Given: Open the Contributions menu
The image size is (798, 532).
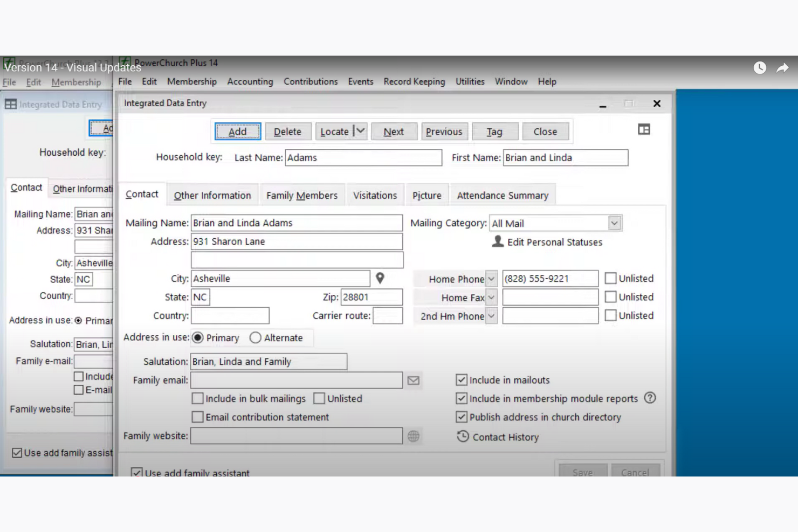Looking at the screenshot, I should [311, 81].
